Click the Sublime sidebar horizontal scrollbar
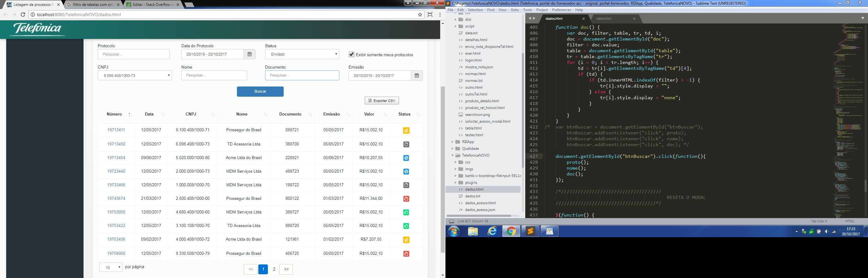868x278 pixels. (479, 215)
